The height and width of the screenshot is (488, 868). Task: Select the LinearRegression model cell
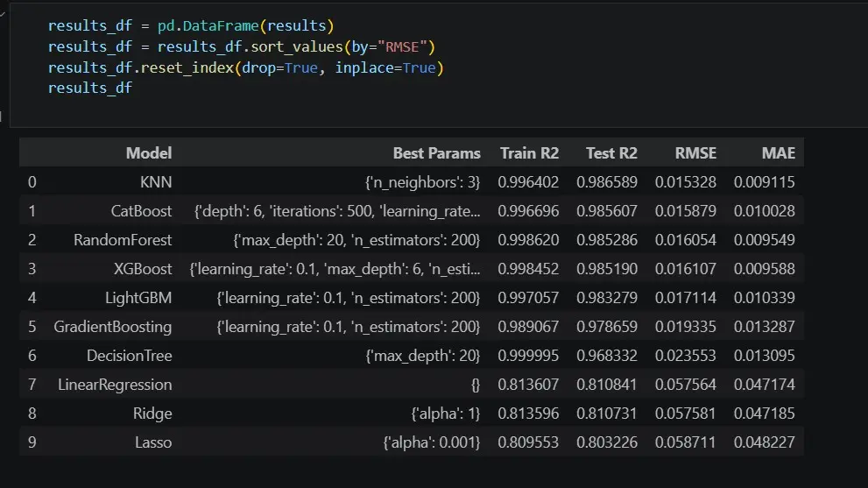[x=115, y=385]
